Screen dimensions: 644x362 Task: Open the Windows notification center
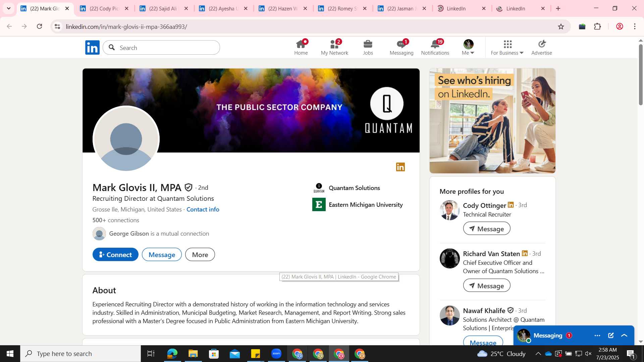pyautogui.click(x=631, y=354)
